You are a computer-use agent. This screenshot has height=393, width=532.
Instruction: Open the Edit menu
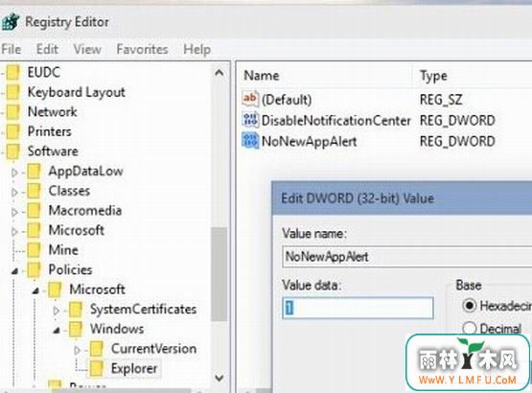point(47,49)
